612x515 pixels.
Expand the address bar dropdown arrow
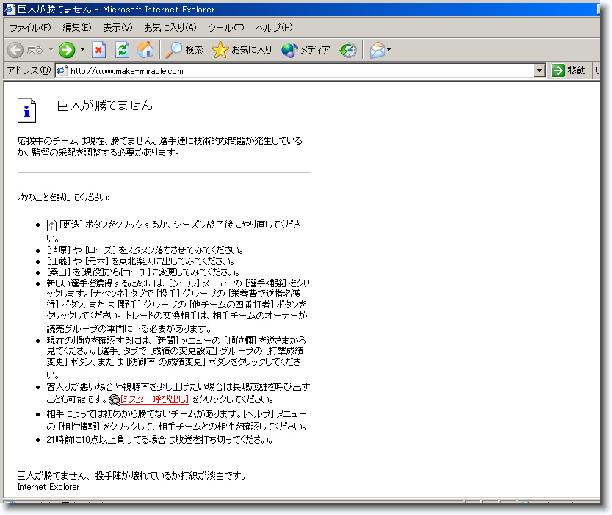pos(539,71)
